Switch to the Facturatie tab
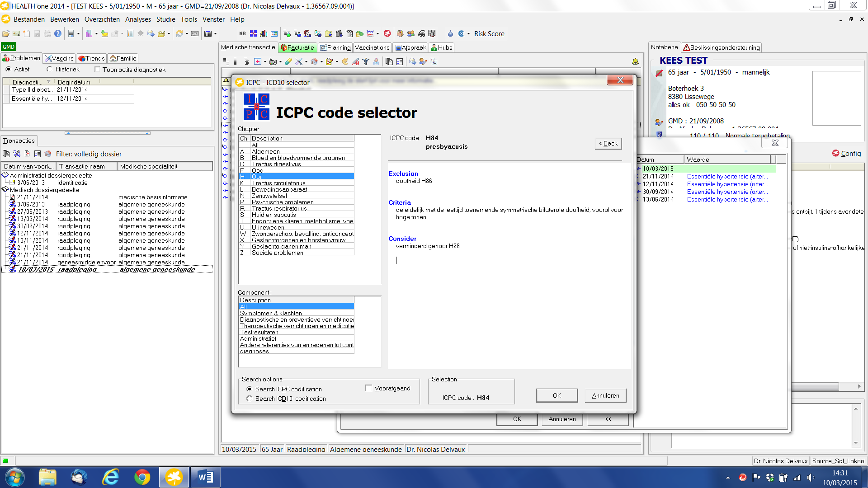 (x=297, y=47)
